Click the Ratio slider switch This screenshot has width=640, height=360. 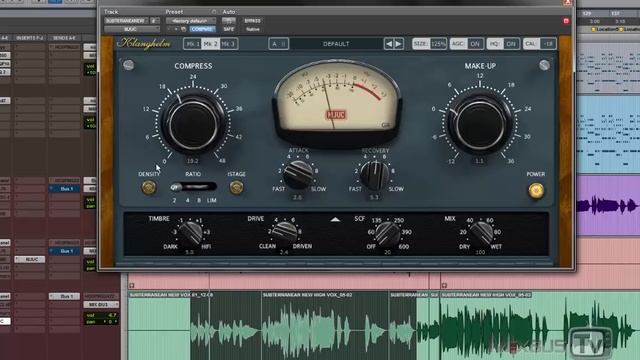[193, 187]
